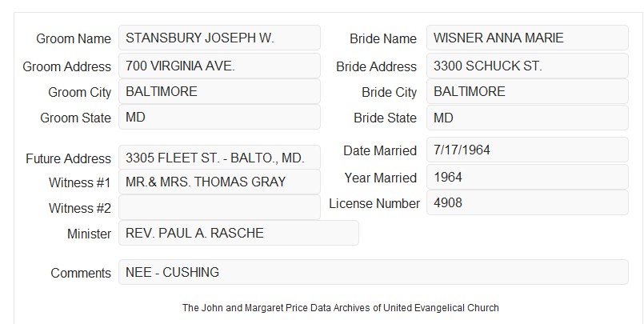The width and height of the screenshot is (644, 324).
Task: Click the Comments label
Action: pyautogui.click(x=81, y=273)
